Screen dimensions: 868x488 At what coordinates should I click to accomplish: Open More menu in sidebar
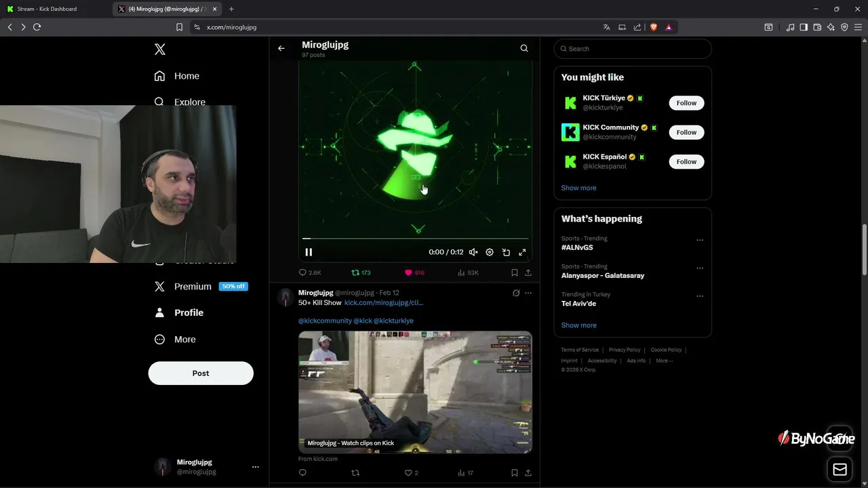(x=176, y=340)
